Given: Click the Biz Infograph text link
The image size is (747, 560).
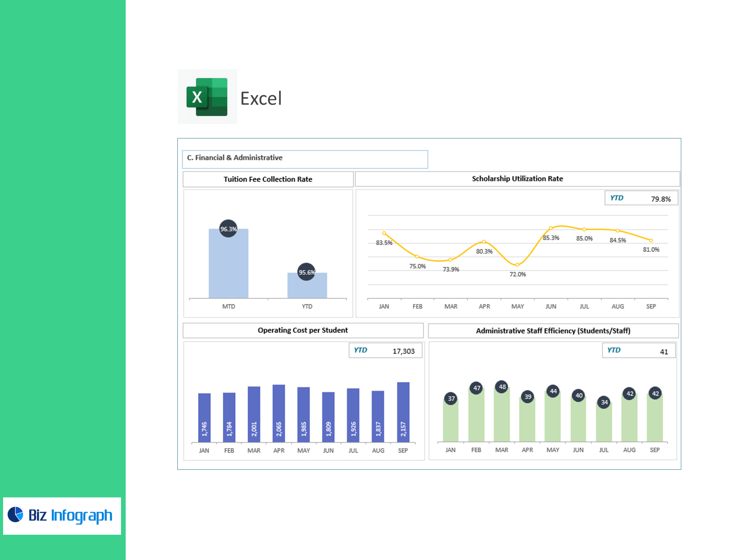Looking at the screenshot, I should click(x=70, y=515).
